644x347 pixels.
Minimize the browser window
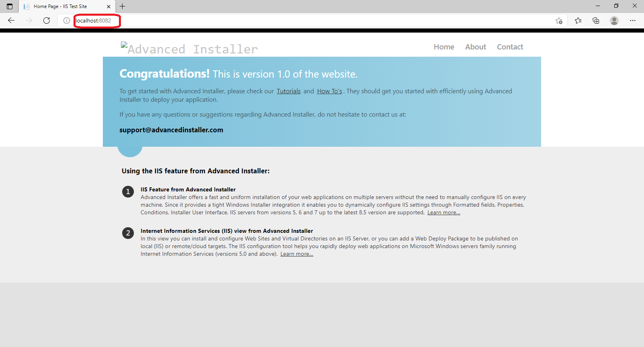click(597, 6)
